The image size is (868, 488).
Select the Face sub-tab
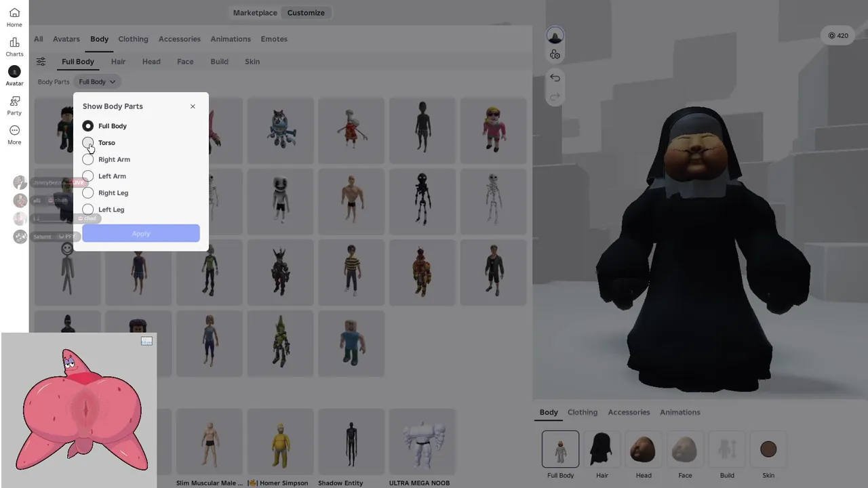coord(185,62)
